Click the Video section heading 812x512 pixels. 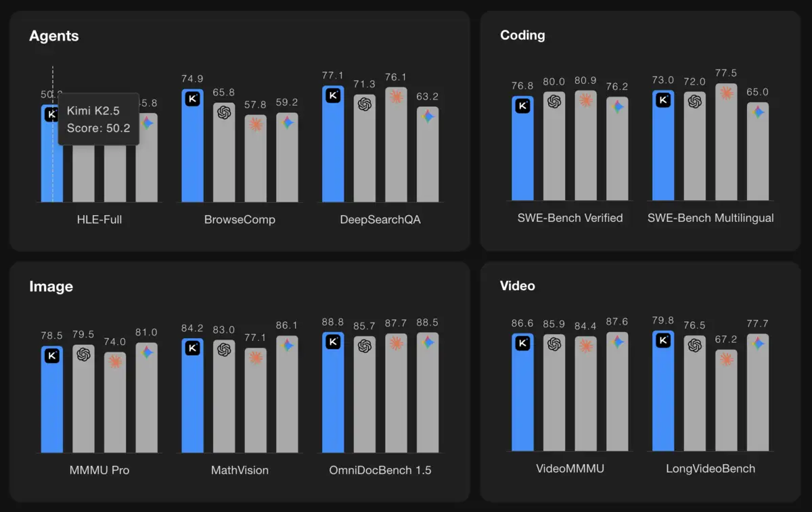[518, 285]
